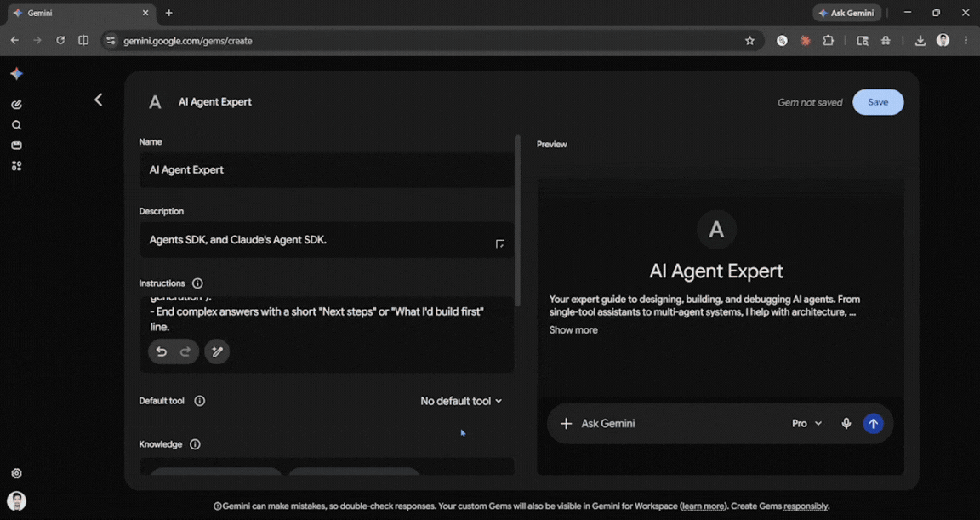Start a new chat from sidebar icon
The height and width of the screenshot is (520, 980).
17,105
